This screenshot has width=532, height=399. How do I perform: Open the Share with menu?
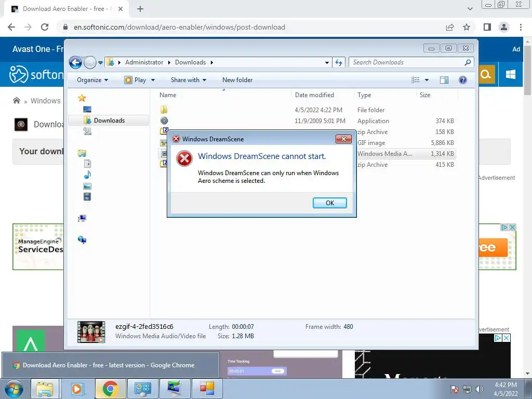[188, 80]
